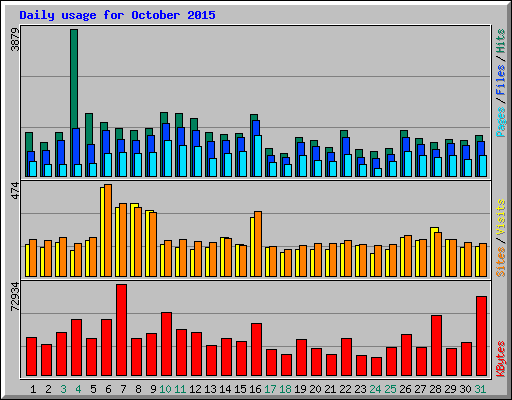Click the 474 visits axis value
512x400 pixels.
15,191
